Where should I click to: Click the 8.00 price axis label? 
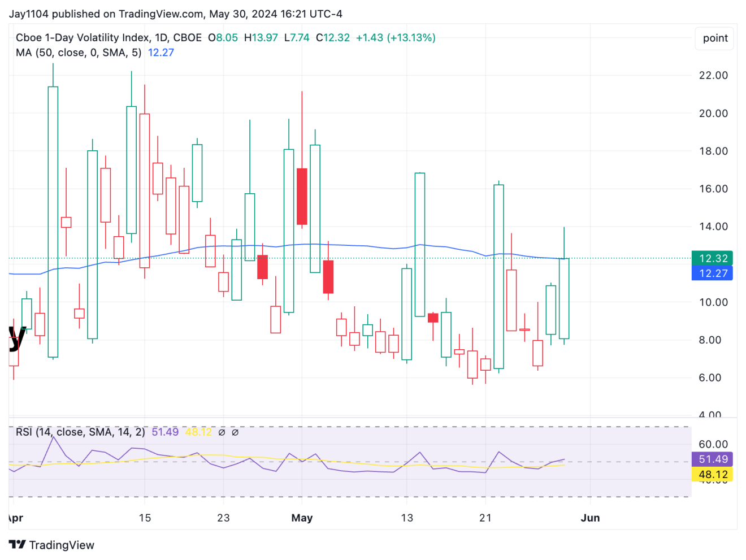tap(713, 340)
